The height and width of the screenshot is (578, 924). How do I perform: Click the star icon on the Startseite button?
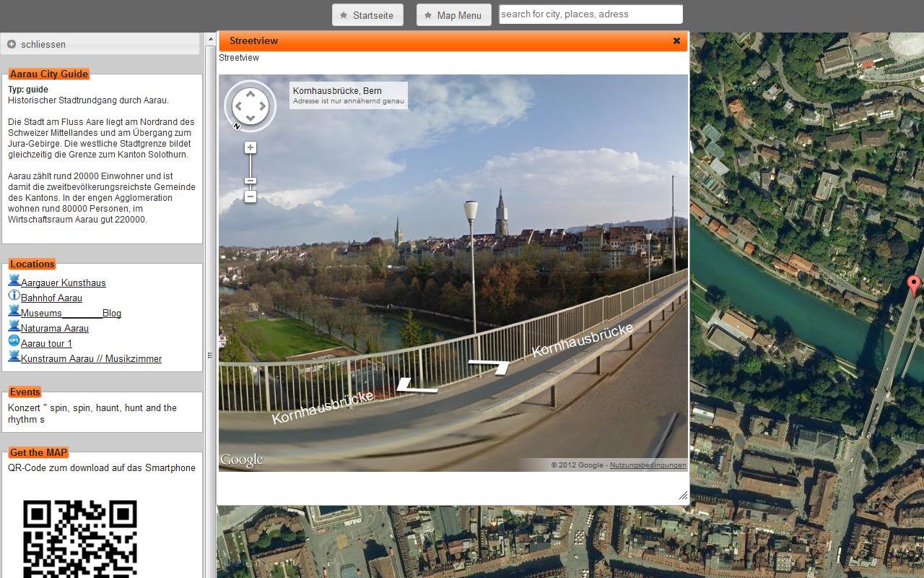344,15
